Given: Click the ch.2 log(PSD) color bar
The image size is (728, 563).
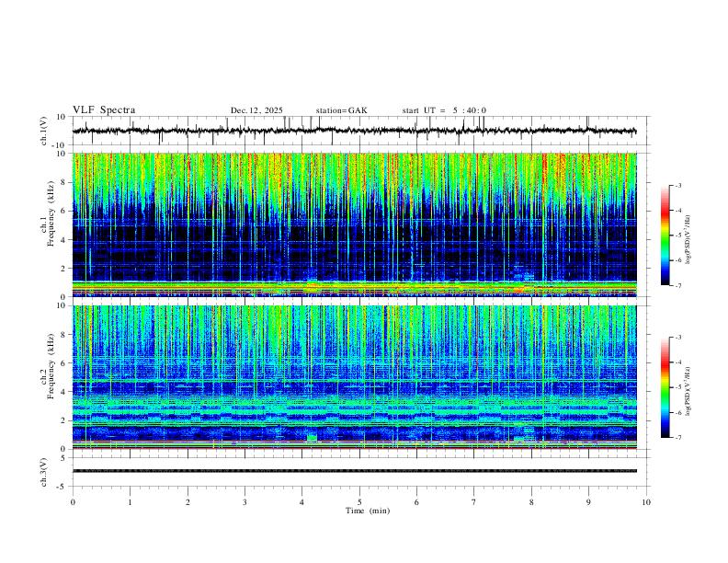Looking at the screenshot, I should click(665, 387).
